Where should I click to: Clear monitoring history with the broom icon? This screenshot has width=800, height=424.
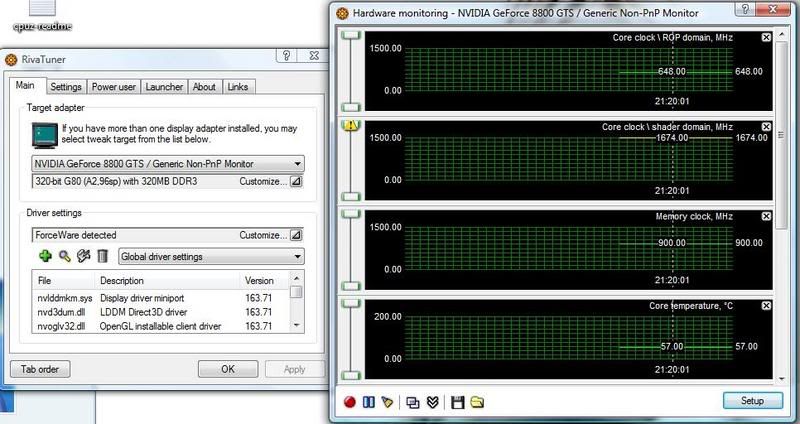[387, 403]
